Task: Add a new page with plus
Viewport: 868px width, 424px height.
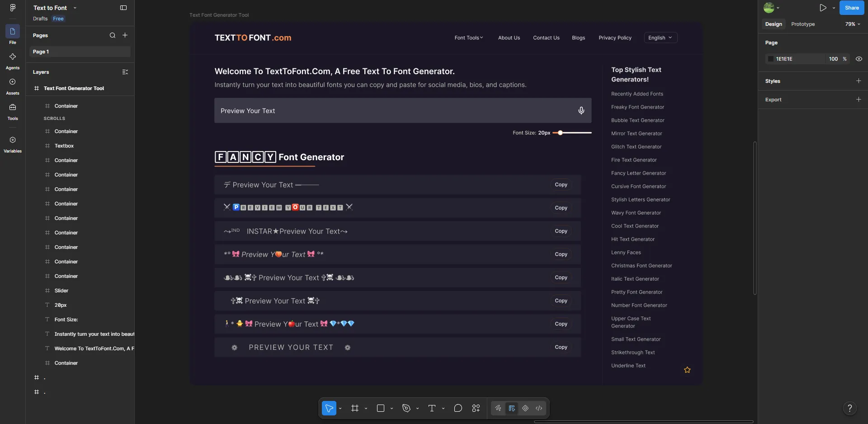Action: pyautogui.click(x=125, y=35)
